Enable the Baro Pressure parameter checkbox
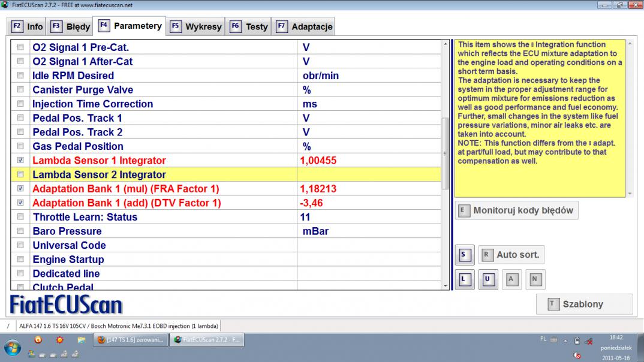Screen dimensions: 644x362 pyautogui.click(x=21, y=231)
